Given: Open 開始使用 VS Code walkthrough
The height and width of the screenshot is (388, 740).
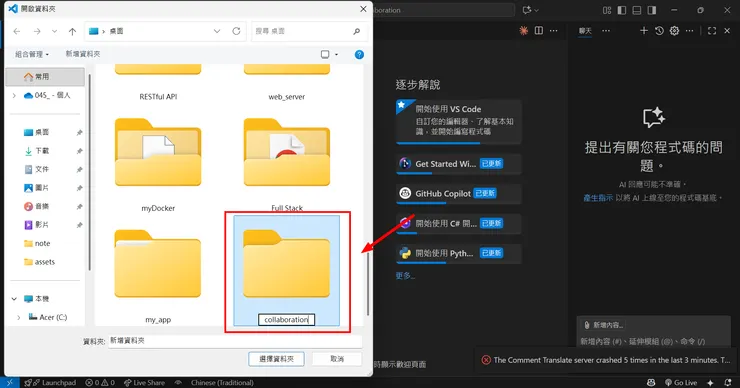Looking at the screenshot, I should 459,121.
